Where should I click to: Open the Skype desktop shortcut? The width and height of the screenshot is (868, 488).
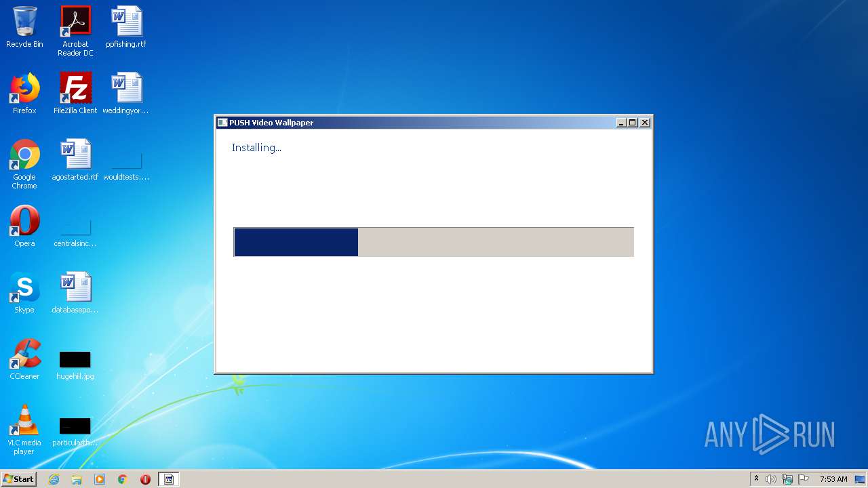(24, 293)
